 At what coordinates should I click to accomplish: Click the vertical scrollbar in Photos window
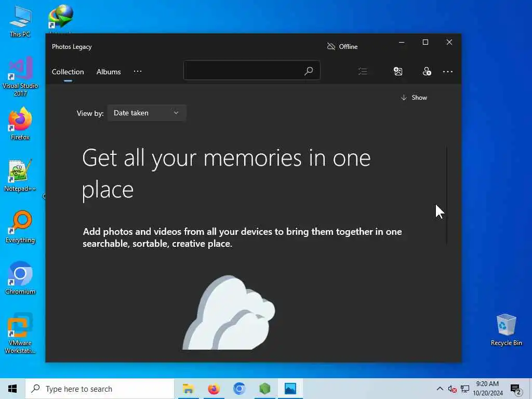tap(446, 195)
